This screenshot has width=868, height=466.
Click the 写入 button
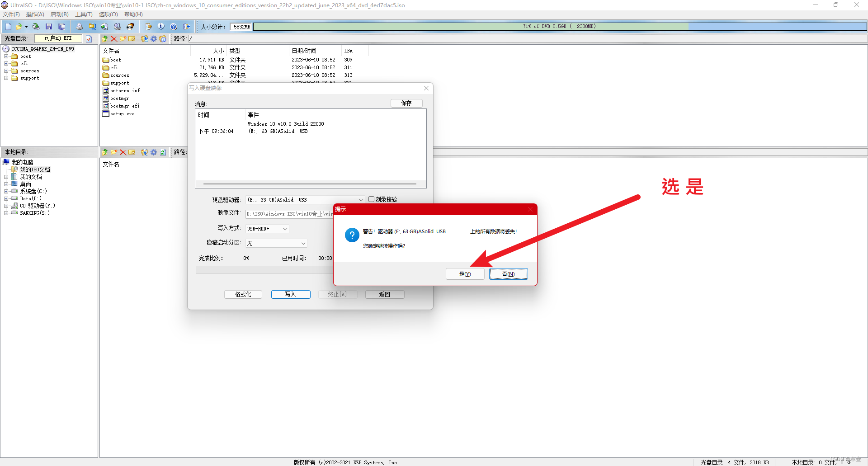point(291,294)
